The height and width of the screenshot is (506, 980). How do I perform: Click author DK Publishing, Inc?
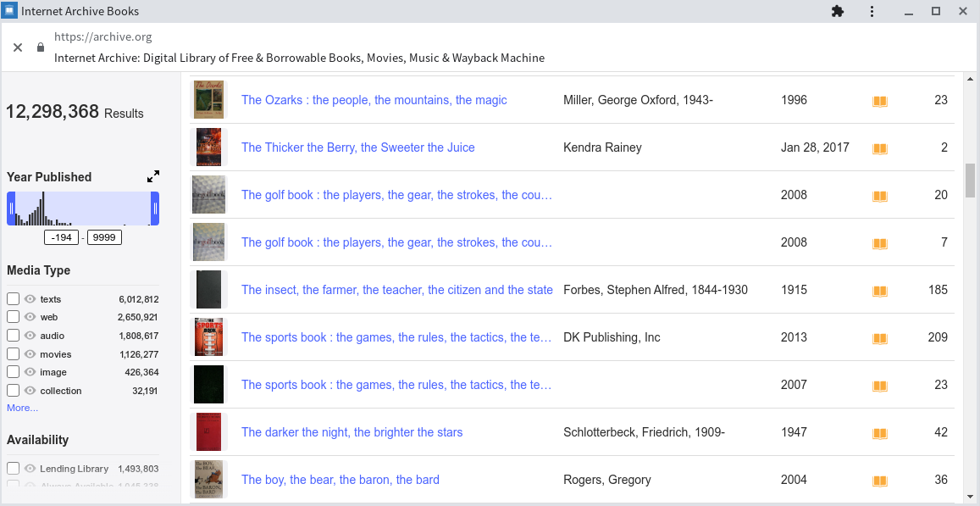pyautogui.click(x=612, y=337)
